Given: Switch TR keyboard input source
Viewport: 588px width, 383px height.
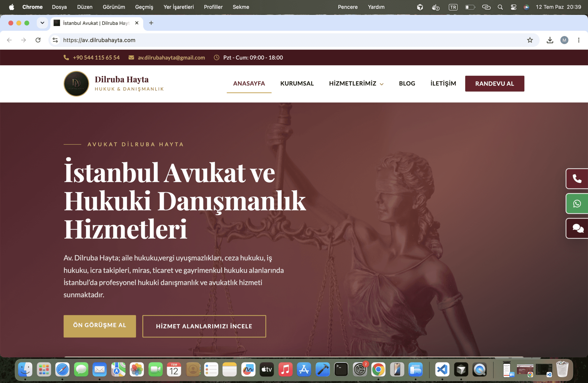Looking at the screenshot, I should tap(453, 7).
